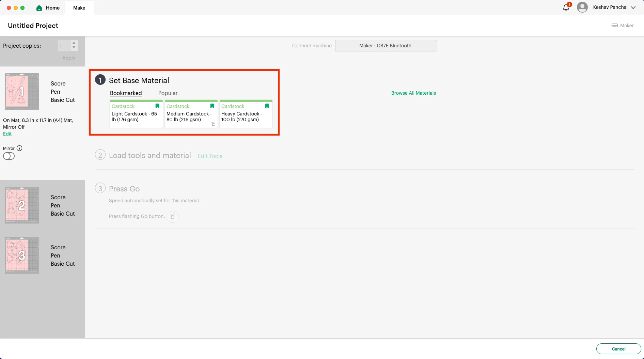644x359 pixels.
Task: Click the Edit mat link
Action: coord(7,134)
